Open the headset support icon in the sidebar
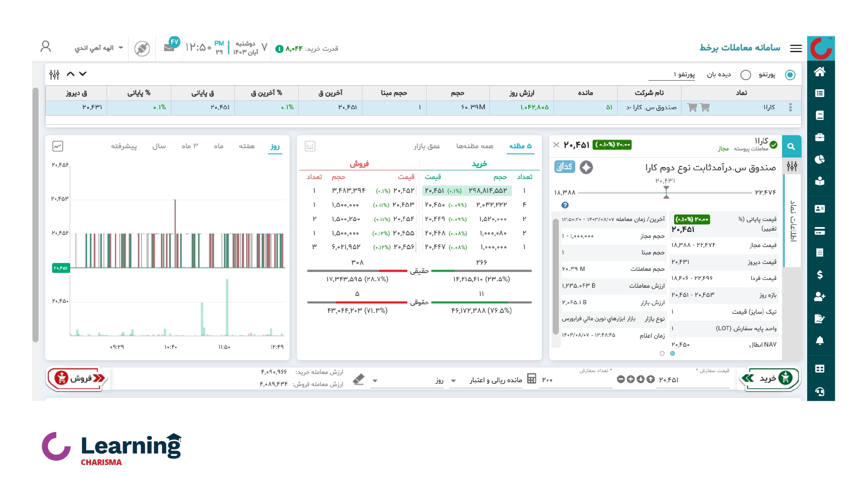 [819, 392]
